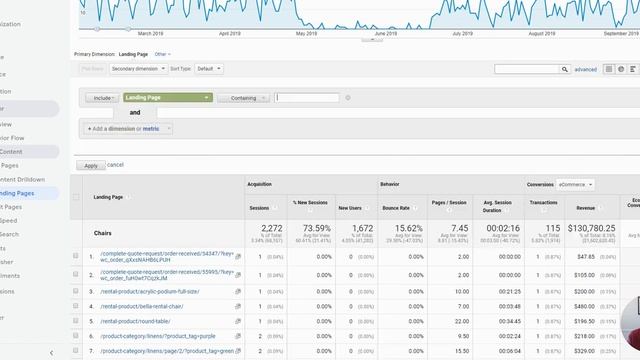This screenshot has width=640, height=360.
Task: Click the Chairs segment label
Action: (x=102, y=233)
